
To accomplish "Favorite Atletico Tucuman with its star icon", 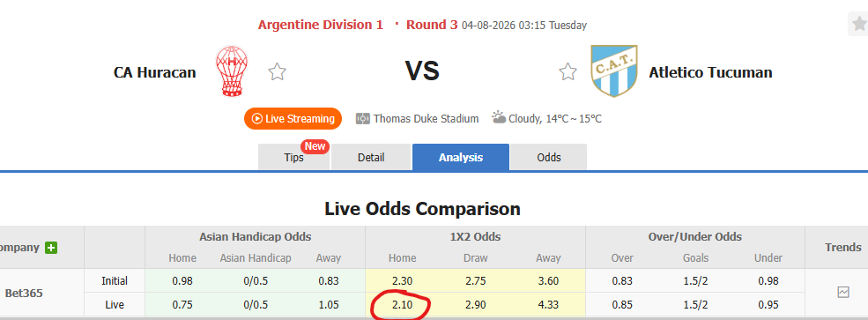I will (x=568, y=72).
